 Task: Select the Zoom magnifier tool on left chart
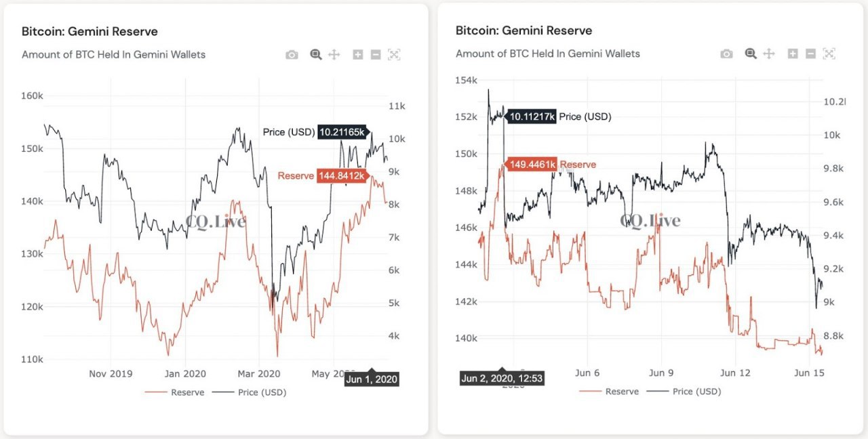pos(315,55)
